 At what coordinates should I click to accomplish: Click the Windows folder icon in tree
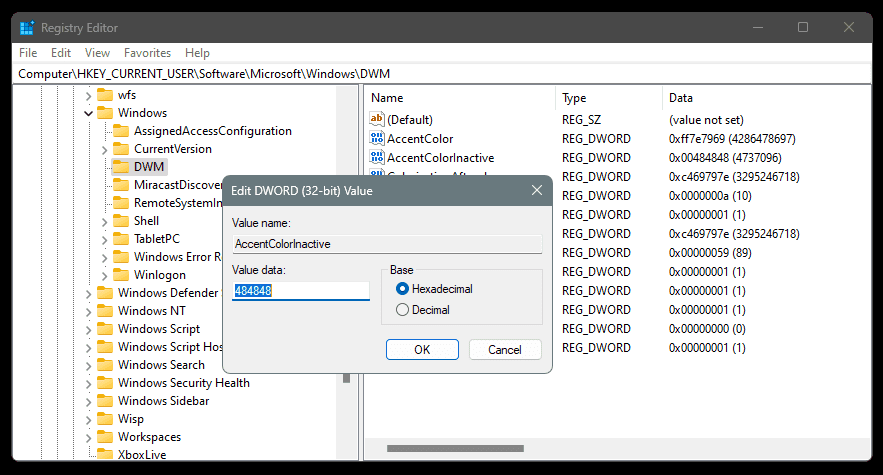105,113
